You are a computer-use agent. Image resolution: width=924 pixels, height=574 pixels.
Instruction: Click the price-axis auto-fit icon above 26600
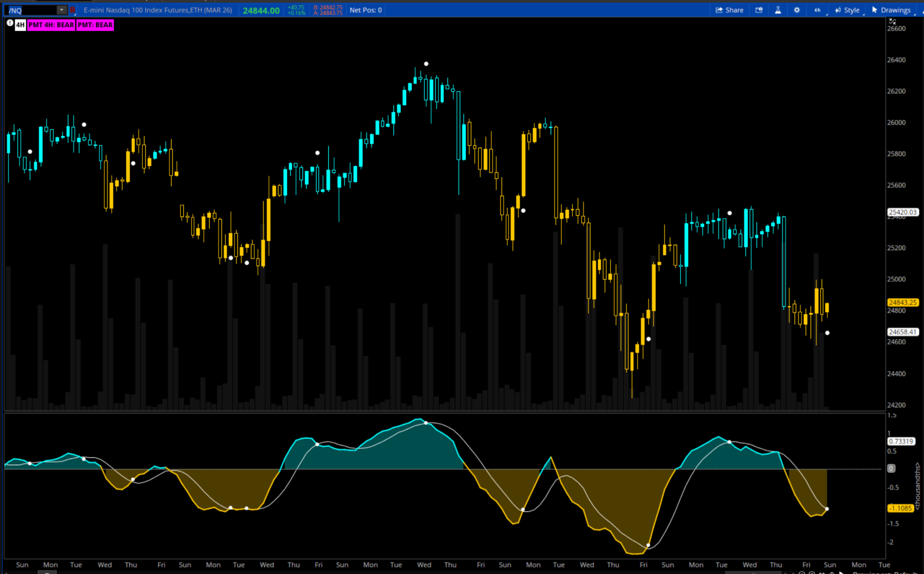pyautogui.click(x=892, y=21)
